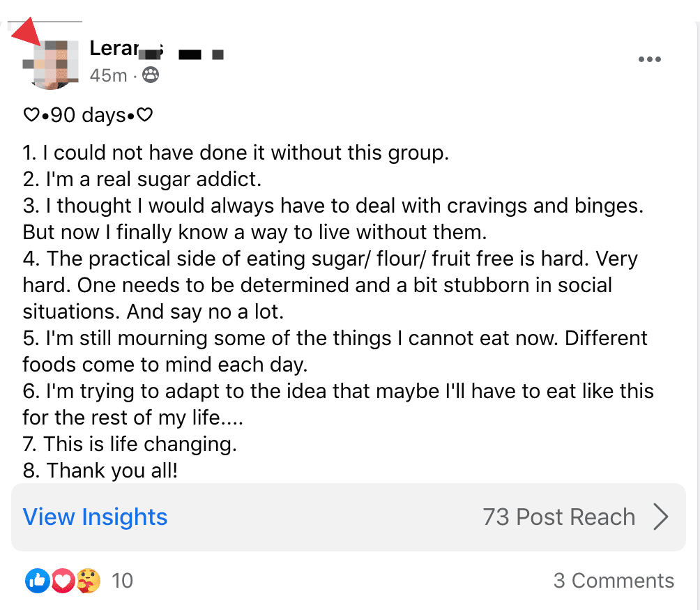Screen dimensions: 700x610
Task: Click the blue Like reaction icon
Action: point(38,580)
